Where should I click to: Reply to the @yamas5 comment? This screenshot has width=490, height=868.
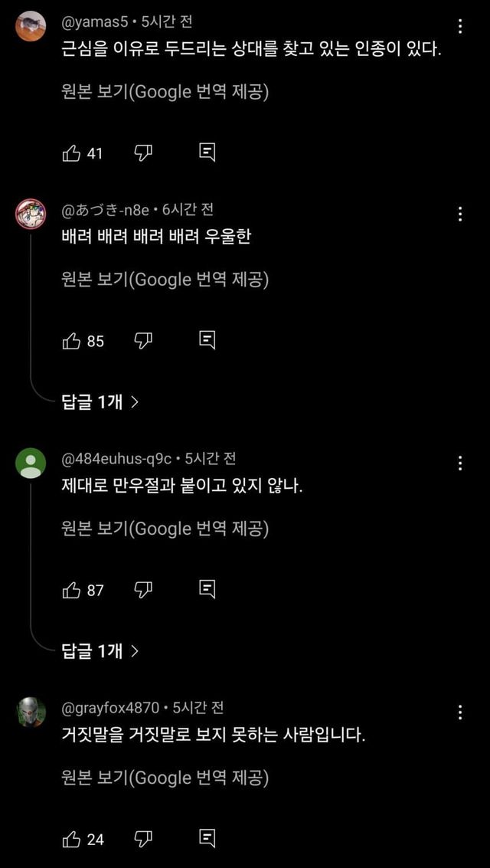tap(207, 153)
